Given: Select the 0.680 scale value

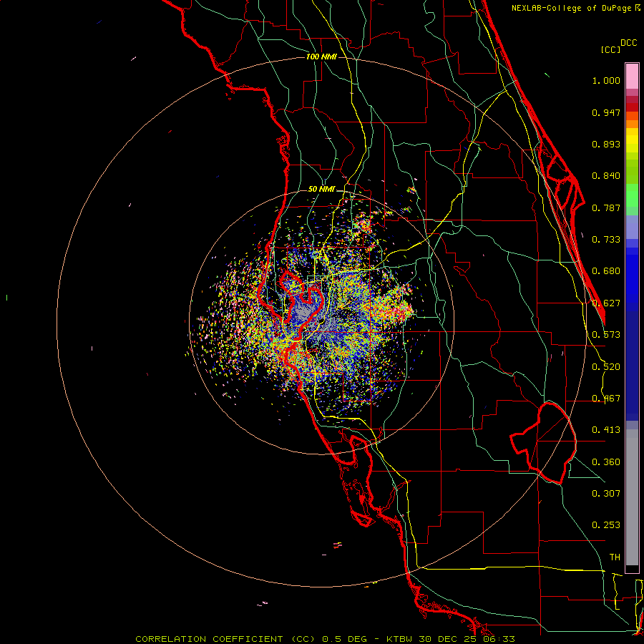Looking at the screenshot, I should 606,271.
